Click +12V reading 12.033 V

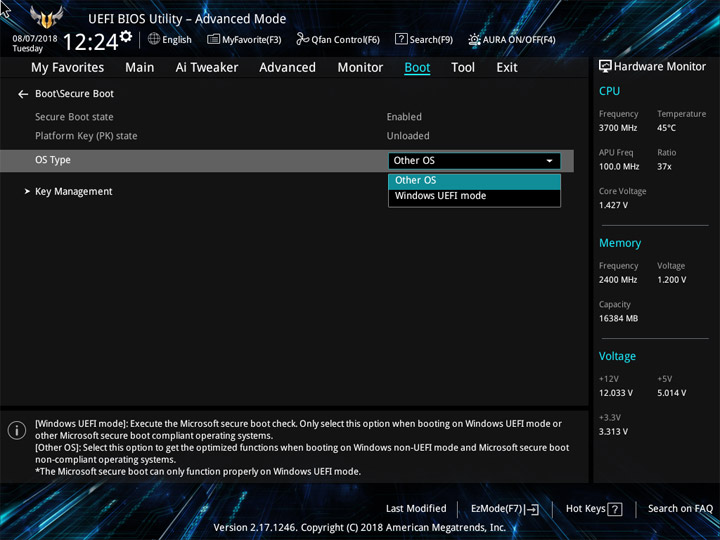click(616, 393)
